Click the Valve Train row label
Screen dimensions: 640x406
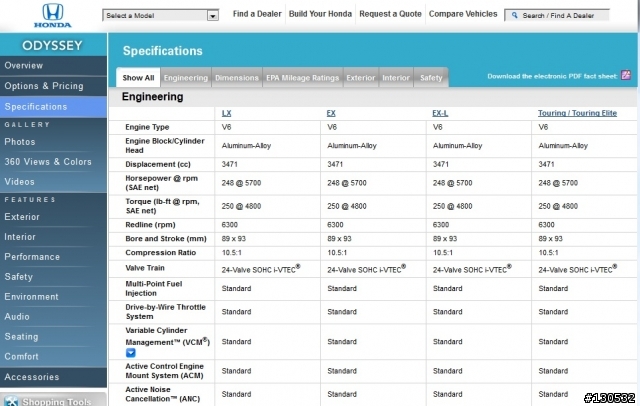(x=145, y=268)
